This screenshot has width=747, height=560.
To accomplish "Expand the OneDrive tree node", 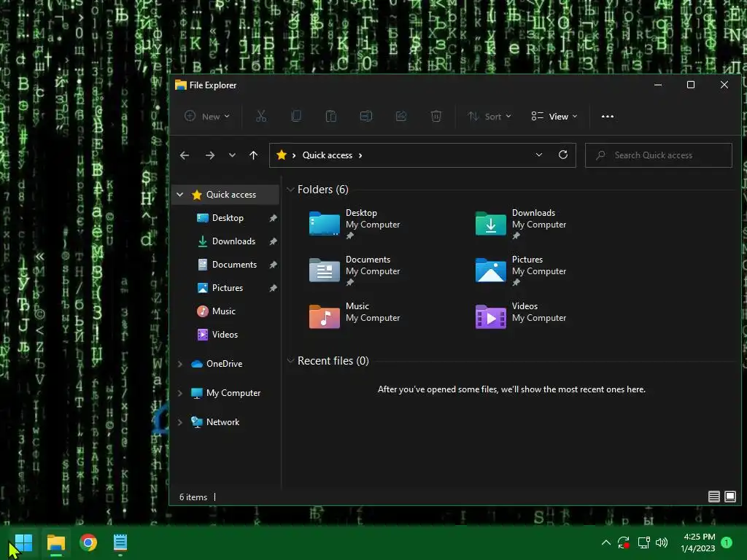I will point(180,364).
